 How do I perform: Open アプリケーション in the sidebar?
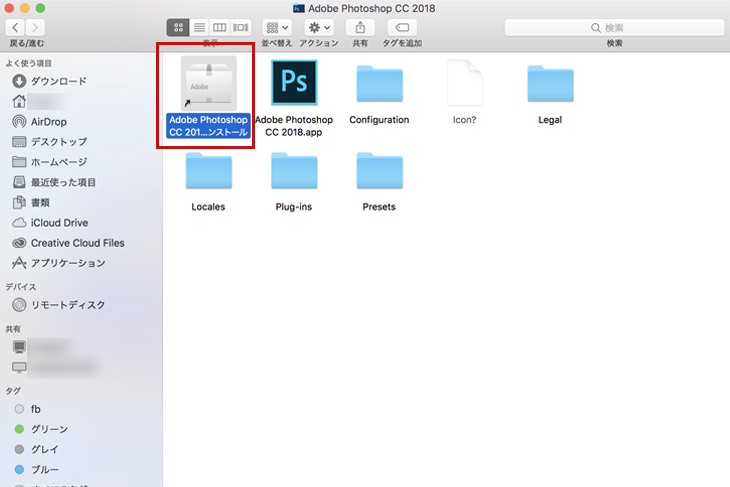coord(59,263)
